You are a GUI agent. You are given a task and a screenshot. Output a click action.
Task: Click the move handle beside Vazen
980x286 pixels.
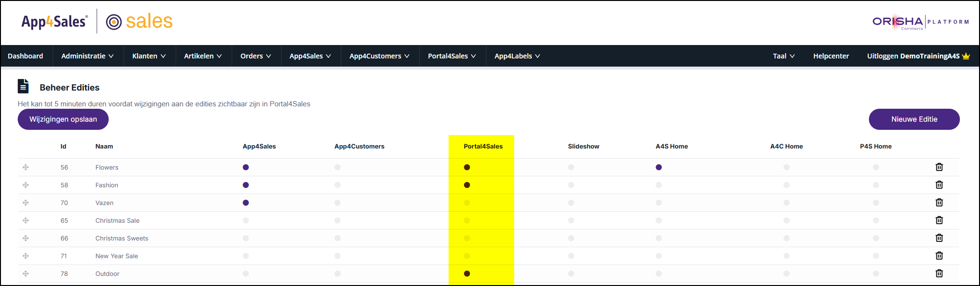point(26,203)
